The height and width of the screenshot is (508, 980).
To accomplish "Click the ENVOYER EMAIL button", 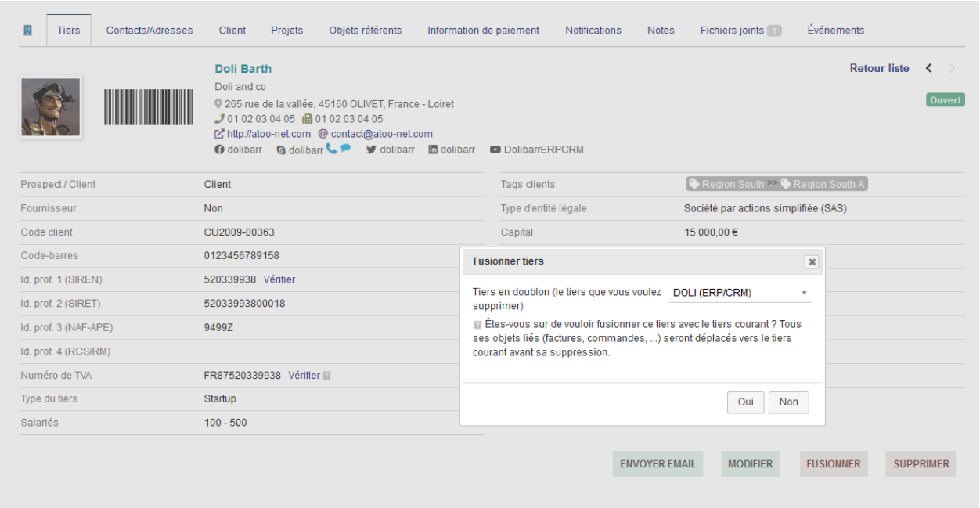I will tap(658, 464).
